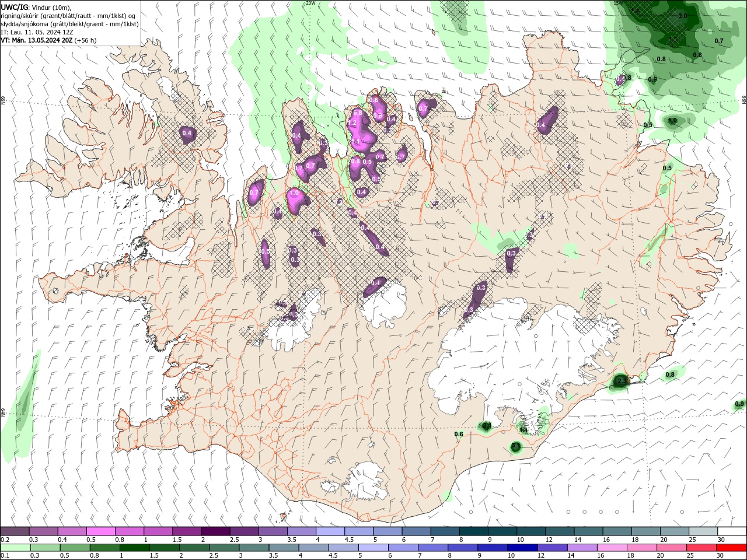The image size is (747, 560).
Task: Click the violet '12' rain scale swatch
Action: [x=552, y=548]
